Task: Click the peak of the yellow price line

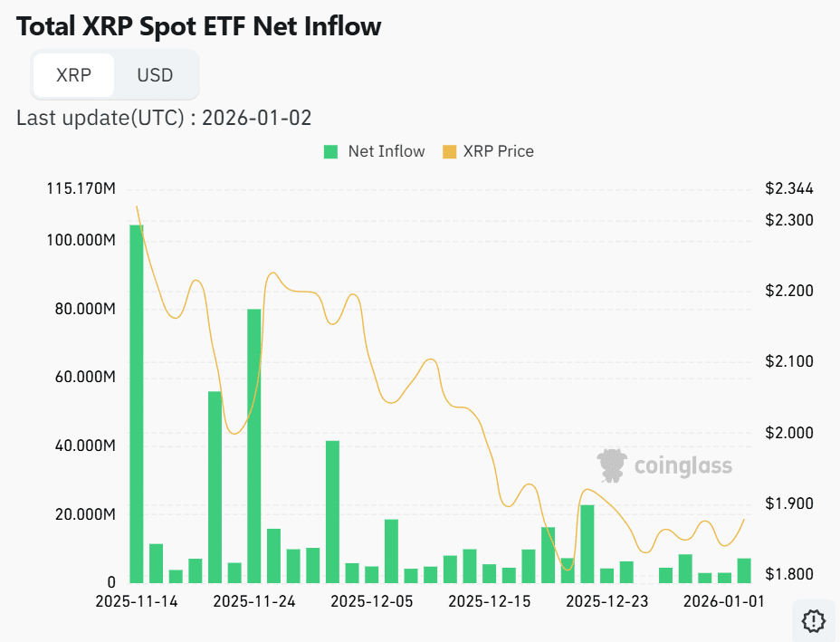Action: click(137, 206)
